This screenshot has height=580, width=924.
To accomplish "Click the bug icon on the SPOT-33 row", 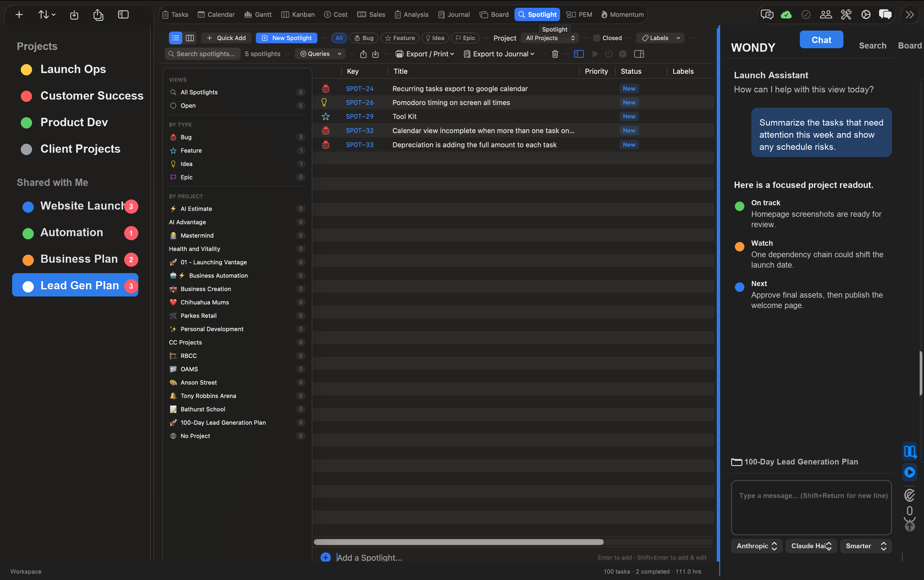I will (x=326, y=145).
